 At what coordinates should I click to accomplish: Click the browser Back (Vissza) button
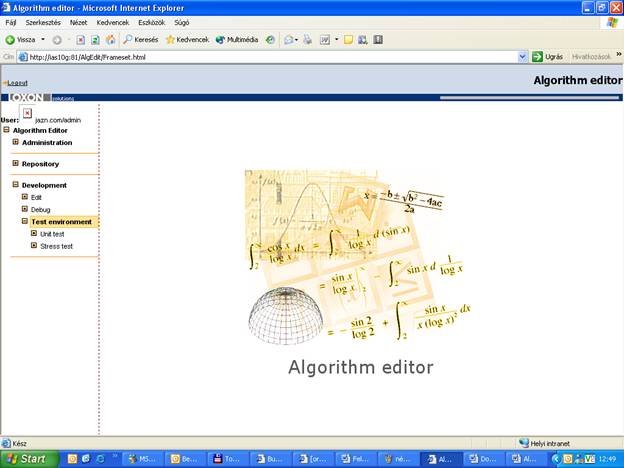pos(20,40)
